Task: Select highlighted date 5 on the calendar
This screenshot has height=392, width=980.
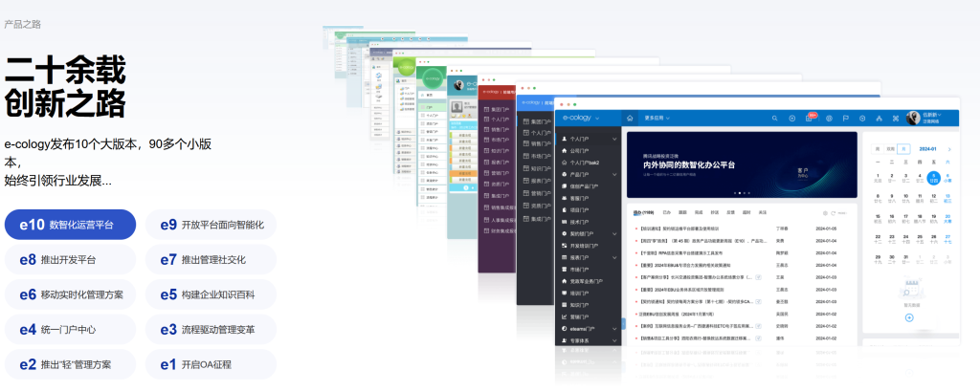Action: coord(933,177)
